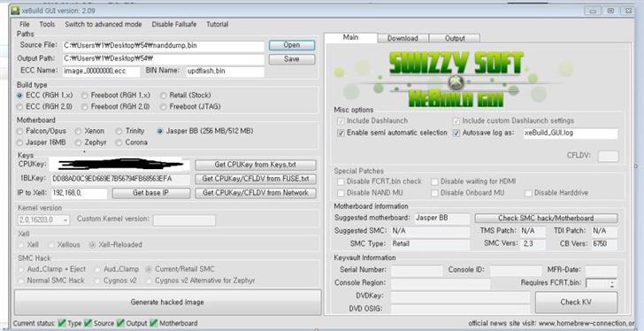This screenshot has height=331, width=644.
Task: Click the Open source file button
Action: coord(292,45)
